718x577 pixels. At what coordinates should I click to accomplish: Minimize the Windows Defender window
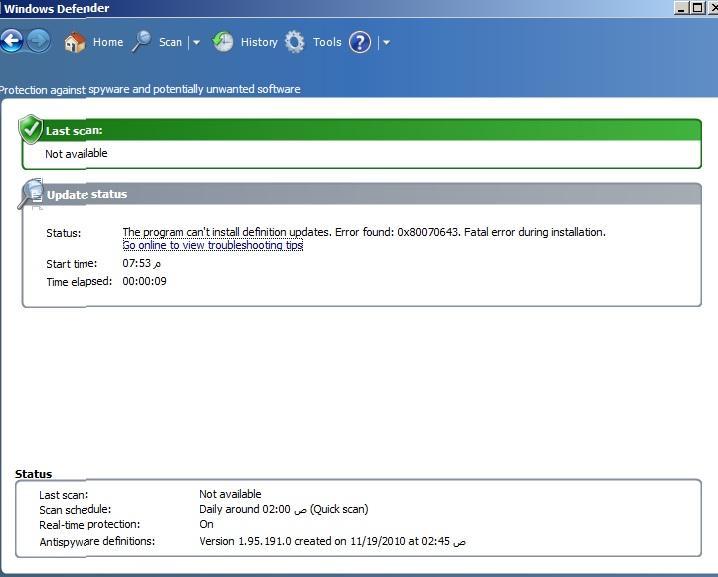click(x=681, y=8)
